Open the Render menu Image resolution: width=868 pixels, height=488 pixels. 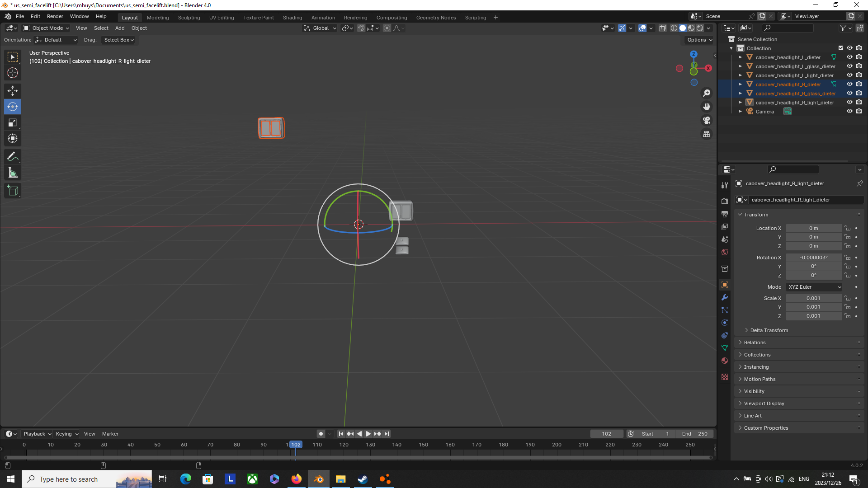[x=55, y=16]
